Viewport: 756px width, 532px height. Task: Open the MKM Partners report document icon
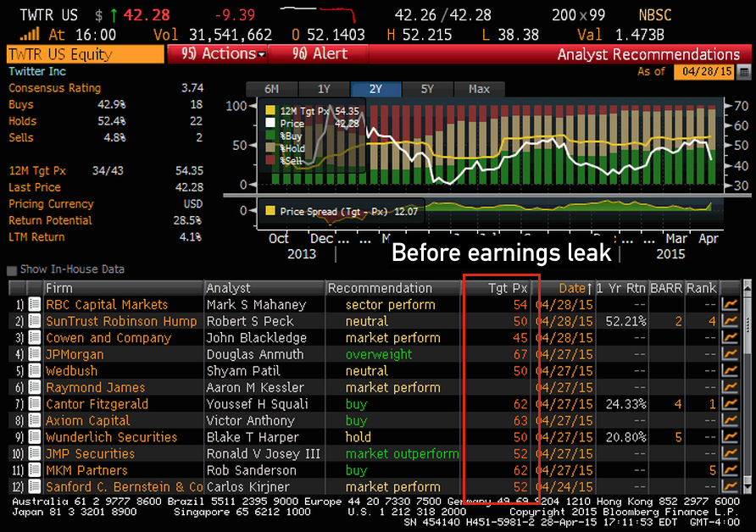[x=34, y=470]
